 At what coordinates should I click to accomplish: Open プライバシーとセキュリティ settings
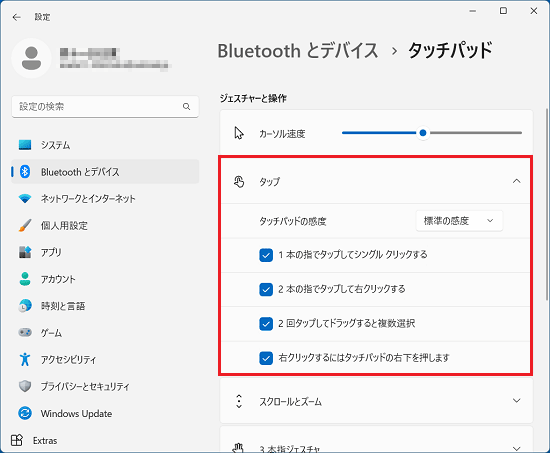[105, 386]
